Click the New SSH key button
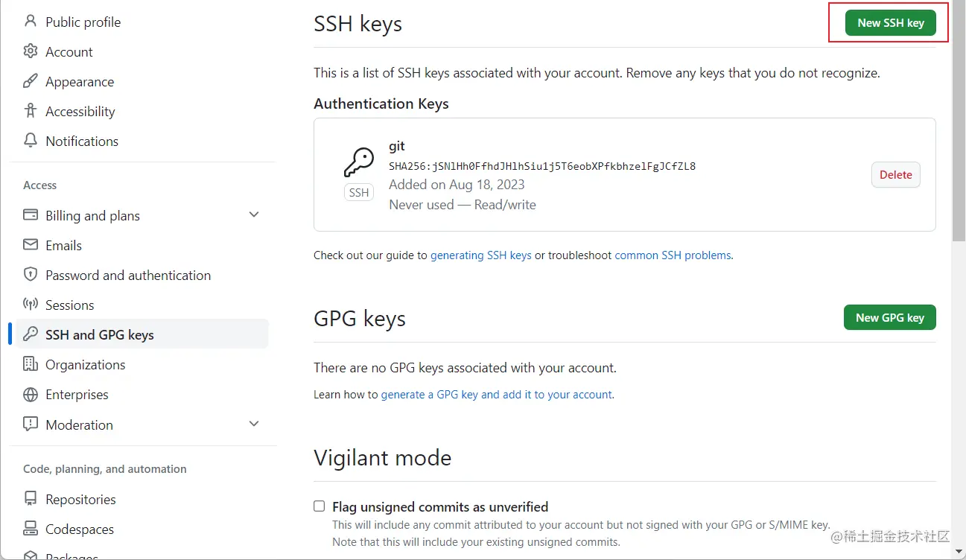The image size is (966, 560). [x=890, y=22]
